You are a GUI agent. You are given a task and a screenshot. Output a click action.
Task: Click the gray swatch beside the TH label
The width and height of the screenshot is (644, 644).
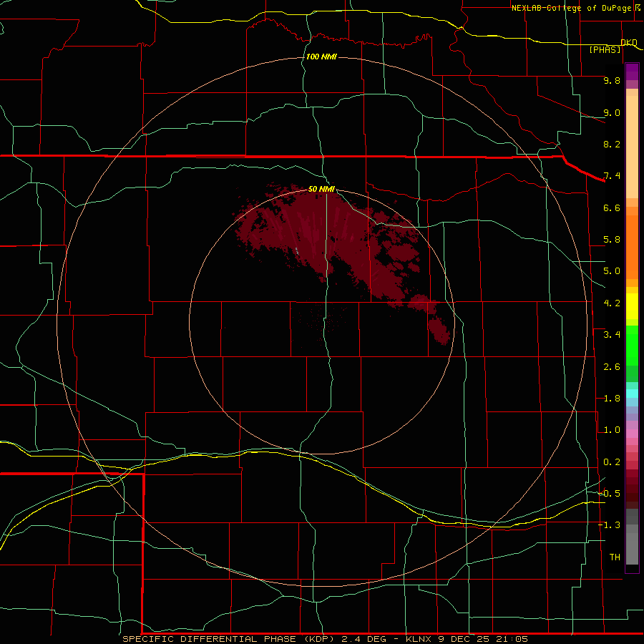pos(632,549)
